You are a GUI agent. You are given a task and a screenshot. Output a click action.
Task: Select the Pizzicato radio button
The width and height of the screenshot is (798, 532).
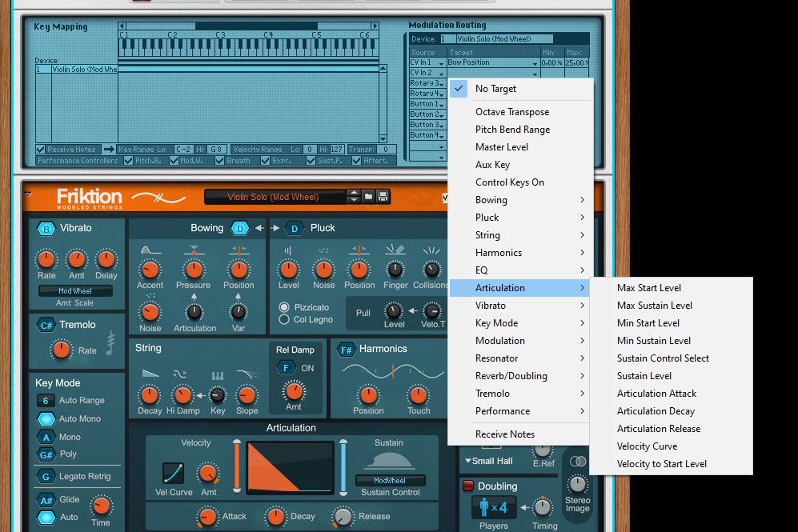click(284, 307)
